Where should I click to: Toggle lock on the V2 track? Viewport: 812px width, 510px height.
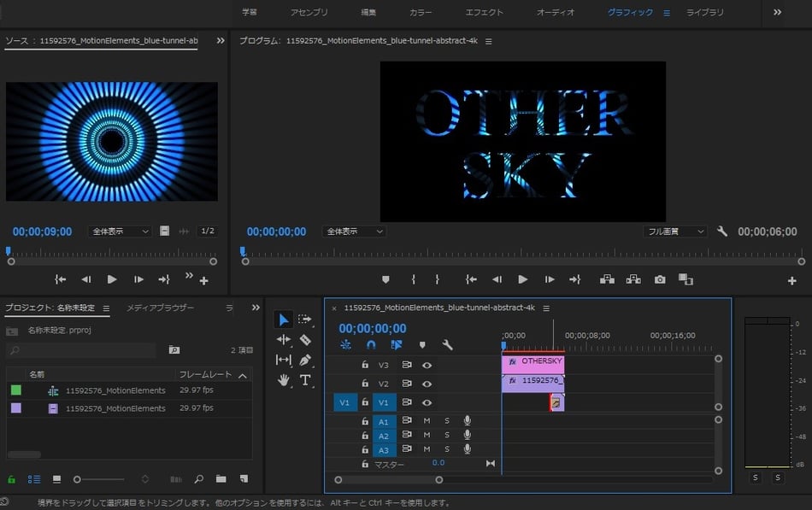click(x=365, y=384)
